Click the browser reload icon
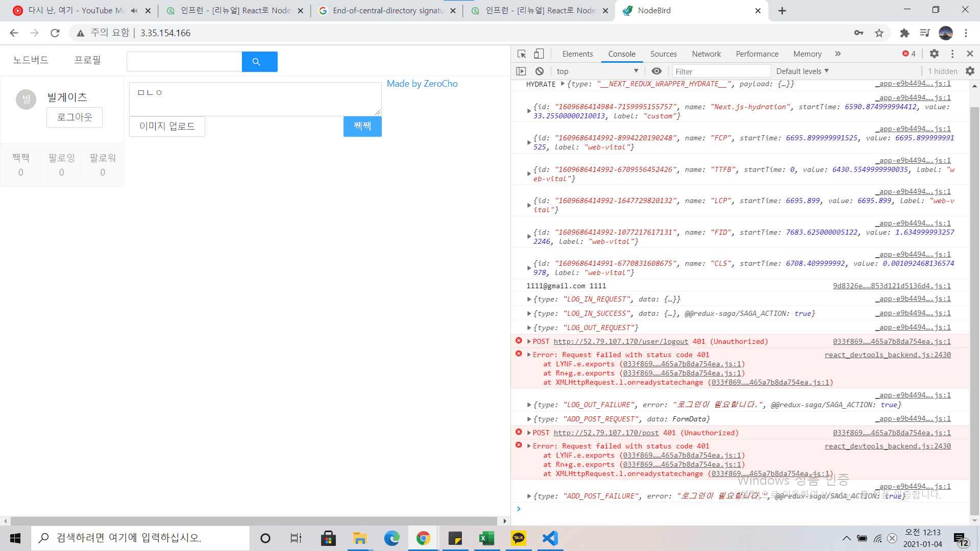The height and width of the screenshot is (551, 980). [55, 33]
